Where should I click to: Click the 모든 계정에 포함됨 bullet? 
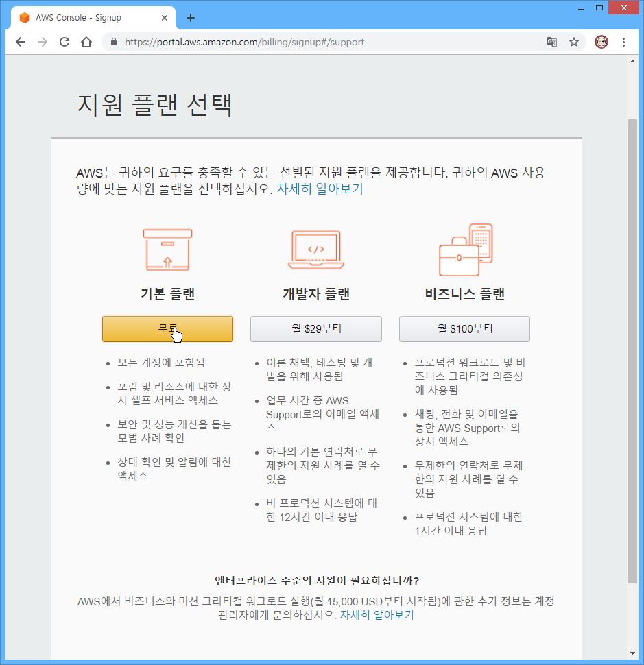point(161,363)
